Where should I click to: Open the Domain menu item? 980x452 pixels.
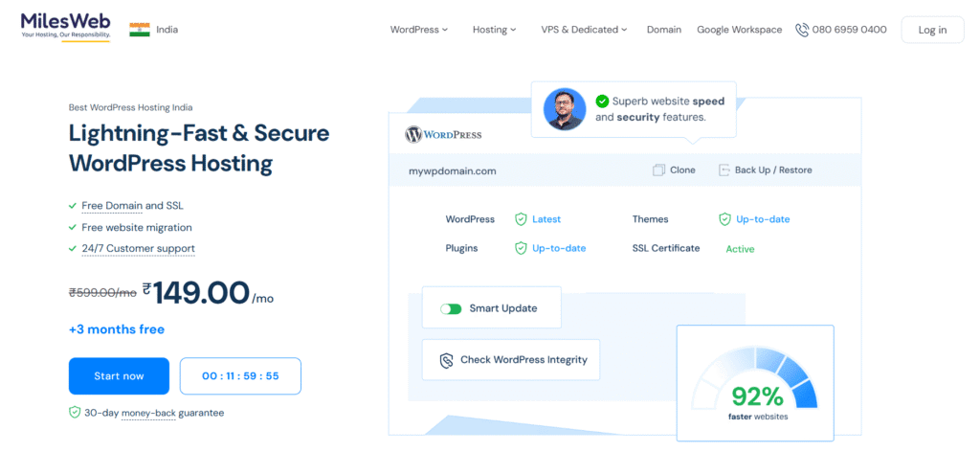[x=664, y=30]
